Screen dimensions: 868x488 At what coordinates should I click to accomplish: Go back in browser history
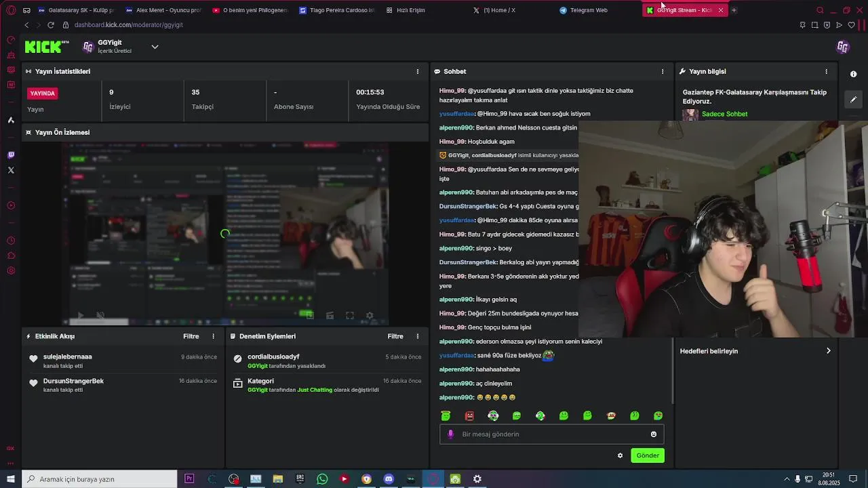[x=26, y=25]
